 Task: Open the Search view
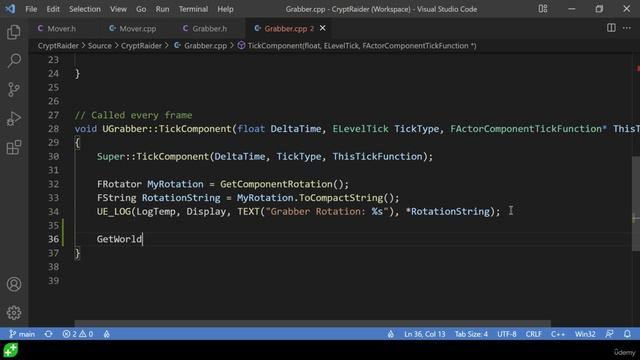click(x=13, y=60)
